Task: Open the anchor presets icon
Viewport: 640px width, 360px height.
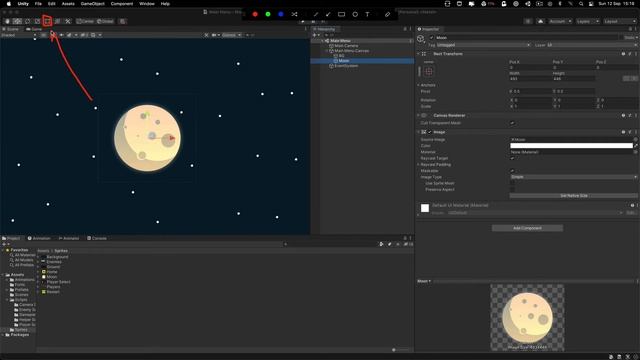Action: coord(428,71)
